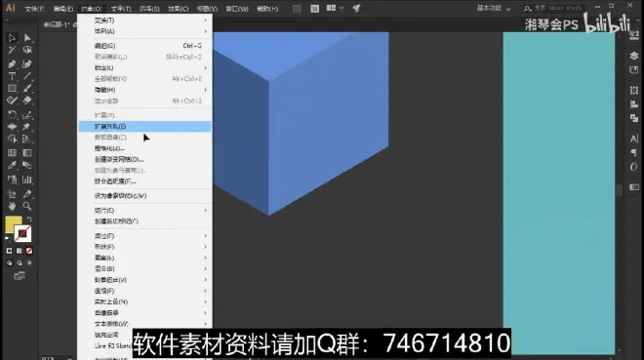Click the yellow fill color swatch
Screen dimensions: 644x360
click(x=13, y=224)
